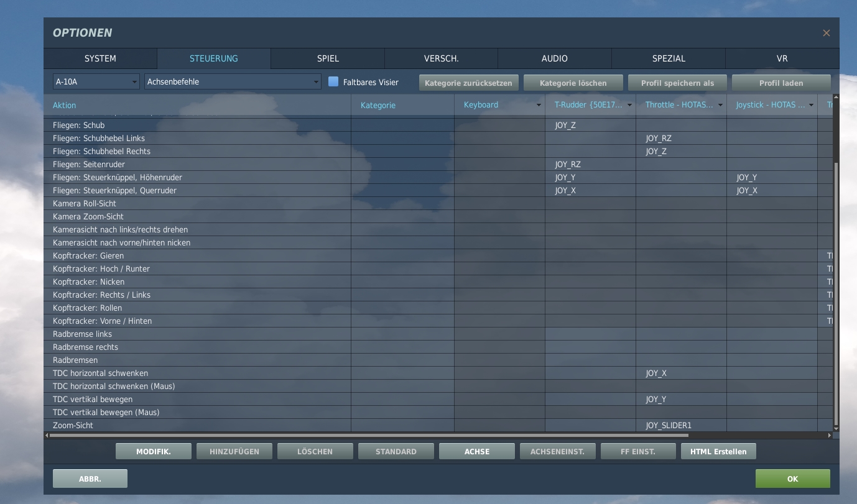Image resolution: width=857 pixels, height=504 pixels.
Task: Switch to the SYSTEM tab
Action: tap(100, 58)
